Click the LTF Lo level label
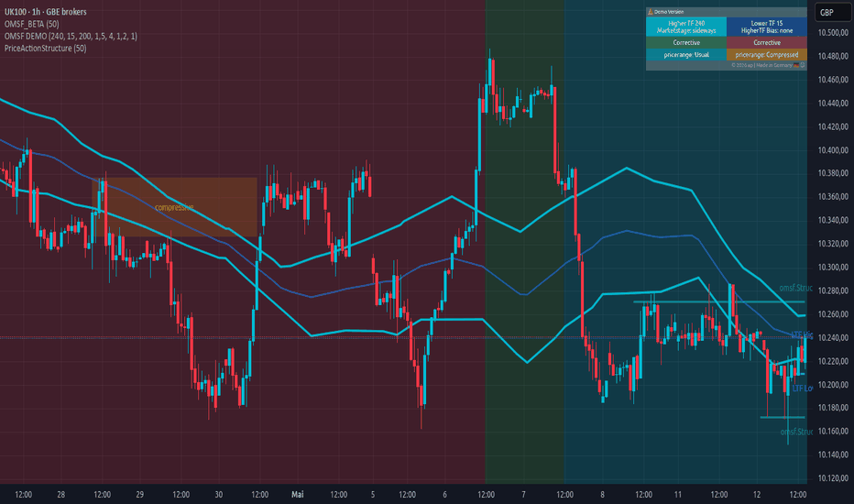Viewport: 854px width, 504px height. click(x=803, y=388)
